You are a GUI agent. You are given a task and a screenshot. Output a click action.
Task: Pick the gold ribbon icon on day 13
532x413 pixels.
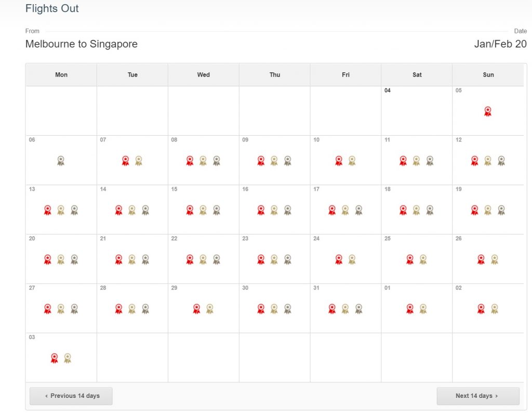point(61,210)
